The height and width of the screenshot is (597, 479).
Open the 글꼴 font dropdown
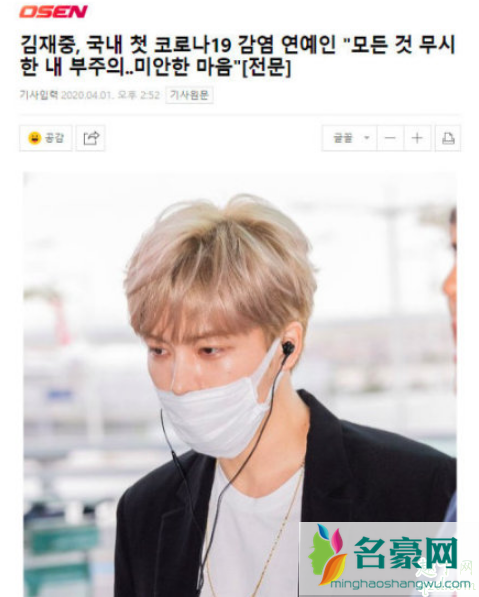click(350, 138)
